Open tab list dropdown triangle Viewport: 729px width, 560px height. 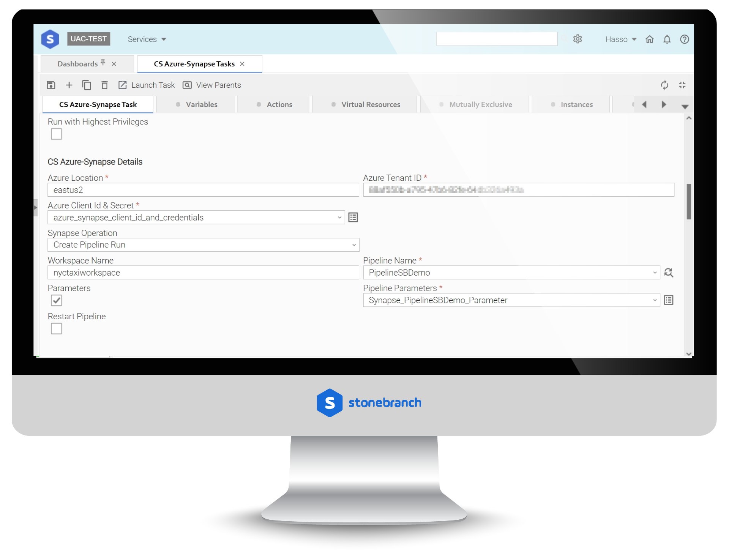pos(685,107)
